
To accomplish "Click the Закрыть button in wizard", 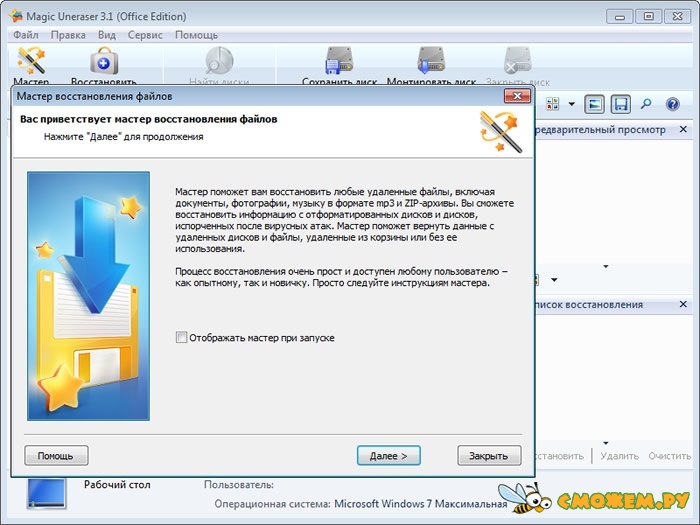I will point(489,455).
